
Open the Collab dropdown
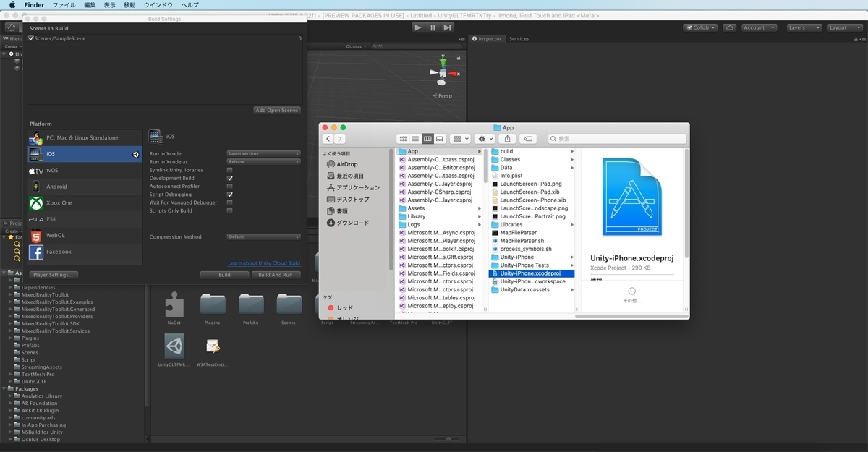tap(701, 27)
